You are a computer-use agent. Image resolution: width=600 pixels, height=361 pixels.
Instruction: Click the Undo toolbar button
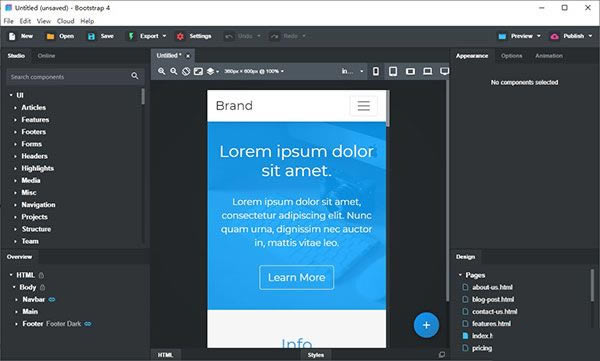[x=242, y=36]
